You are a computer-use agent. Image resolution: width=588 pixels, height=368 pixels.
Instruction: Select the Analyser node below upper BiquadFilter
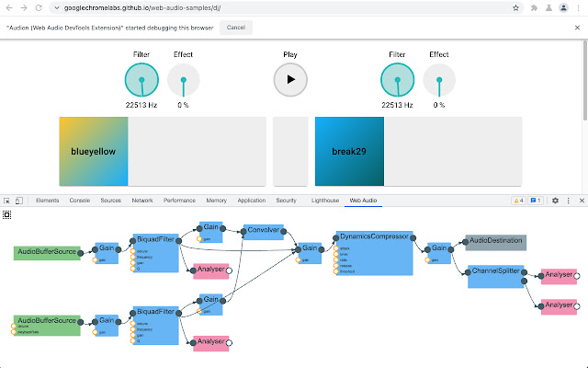210,271
